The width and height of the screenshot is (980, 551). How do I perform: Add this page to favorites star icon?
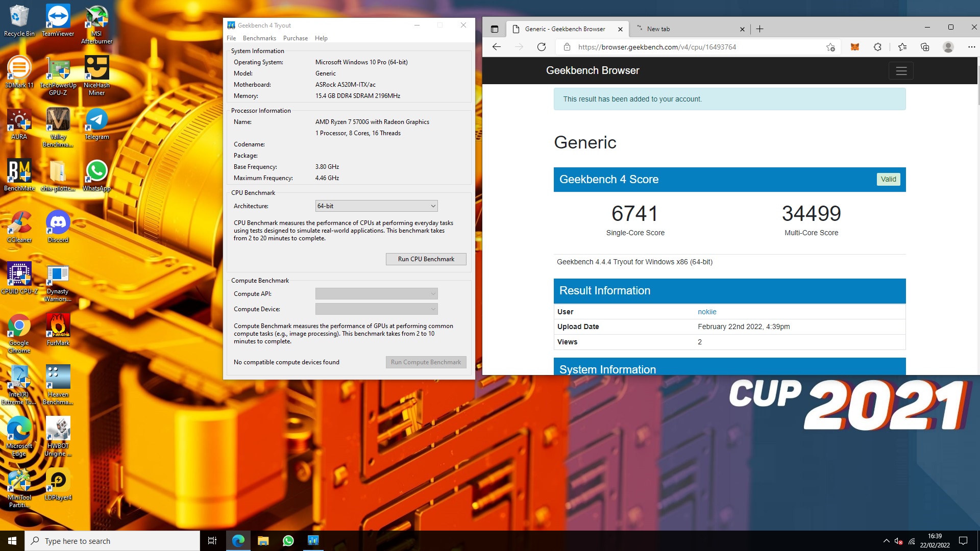click(x=830, y=47)
